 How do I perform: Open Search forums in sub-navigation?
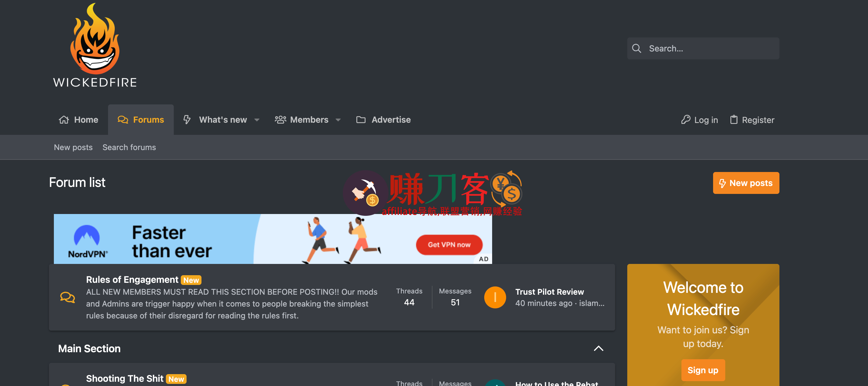(x=129, y=147)
